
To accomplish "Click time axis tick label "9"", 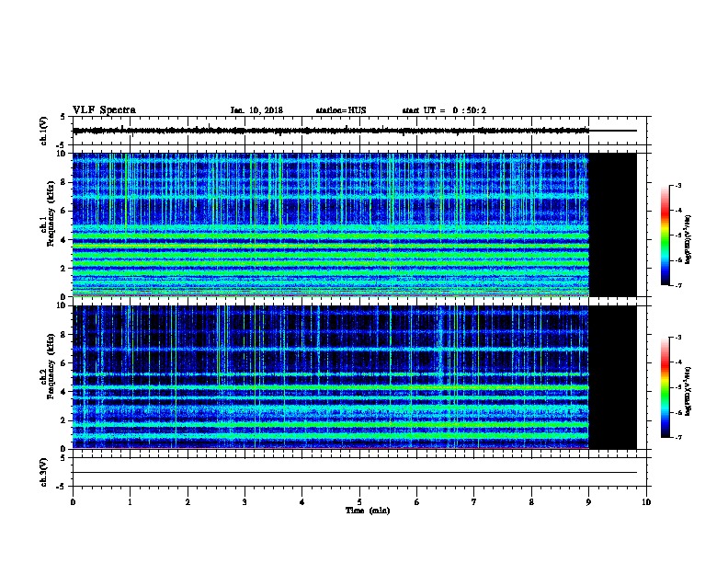I will (588, 501).
